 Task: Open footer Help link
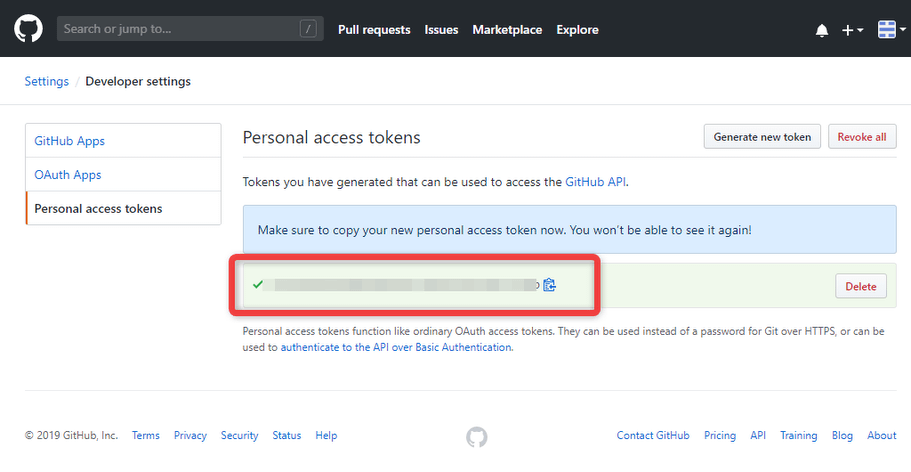(x=326, y=435)
